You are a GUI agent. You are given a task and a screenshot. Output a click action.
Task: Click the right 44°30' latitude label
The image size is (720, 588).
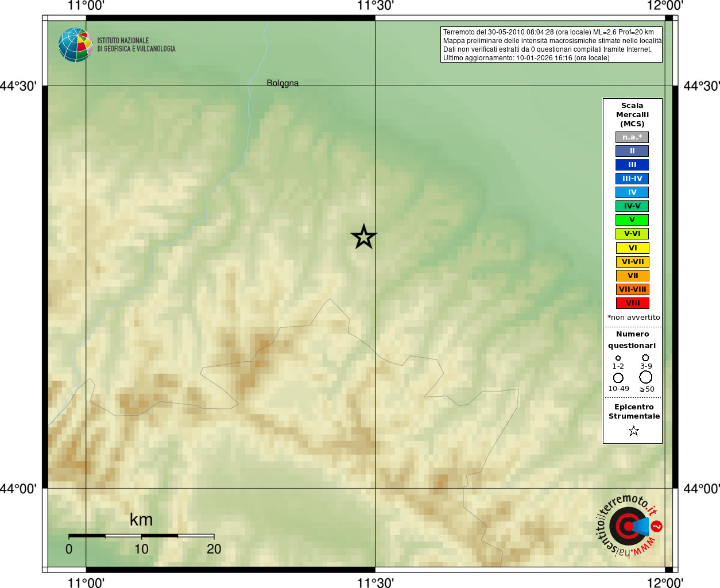pyautogui.click(x=702, y=86)
